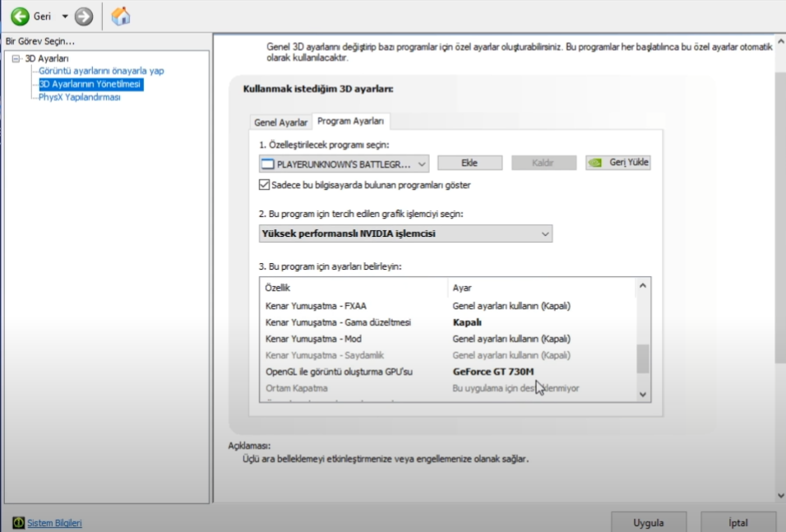This screenshot has height=532, width=786.
Task: Open the Sistem Bilgileri link
Action: tap(54, 523)
